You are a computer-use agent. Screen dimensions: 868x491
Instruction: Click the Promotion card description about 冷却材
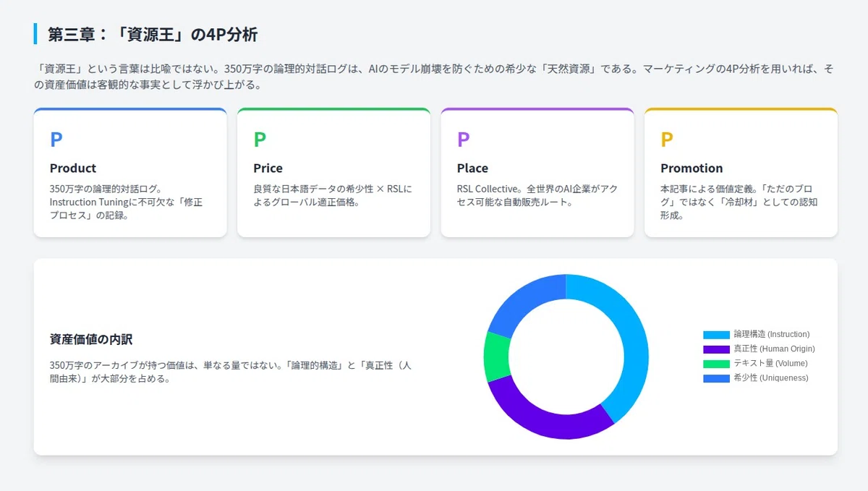tap(739, 202)
